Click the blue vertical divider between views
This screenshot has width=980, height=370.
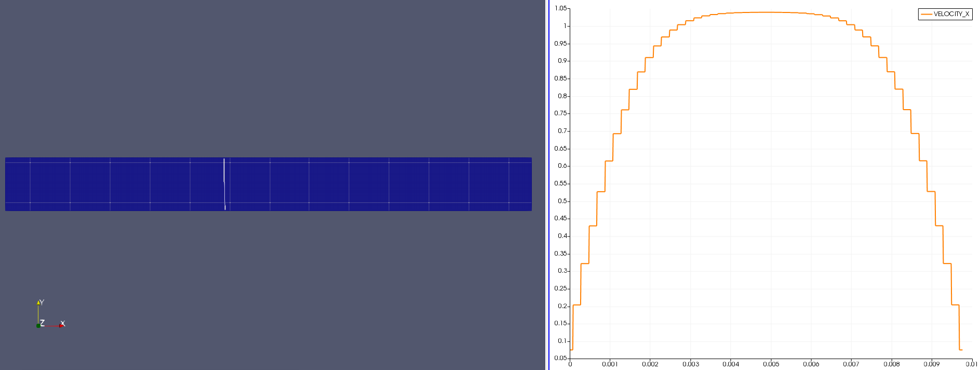549,185
